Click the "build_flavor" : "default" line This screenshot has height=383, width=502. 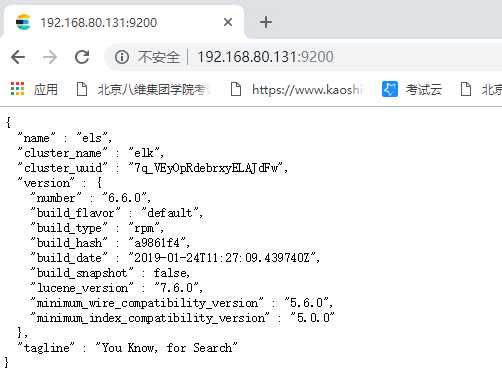click(x=116, y=213)
